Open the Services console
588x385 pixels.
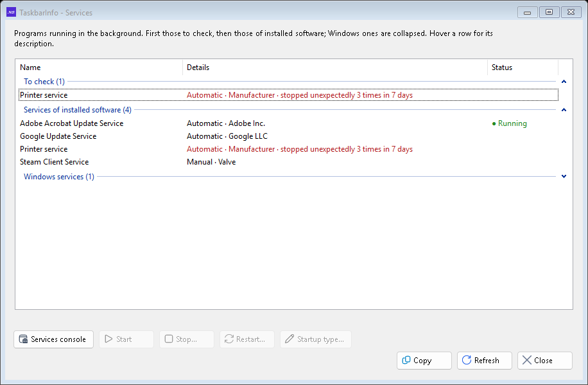[x=54, y=339]
